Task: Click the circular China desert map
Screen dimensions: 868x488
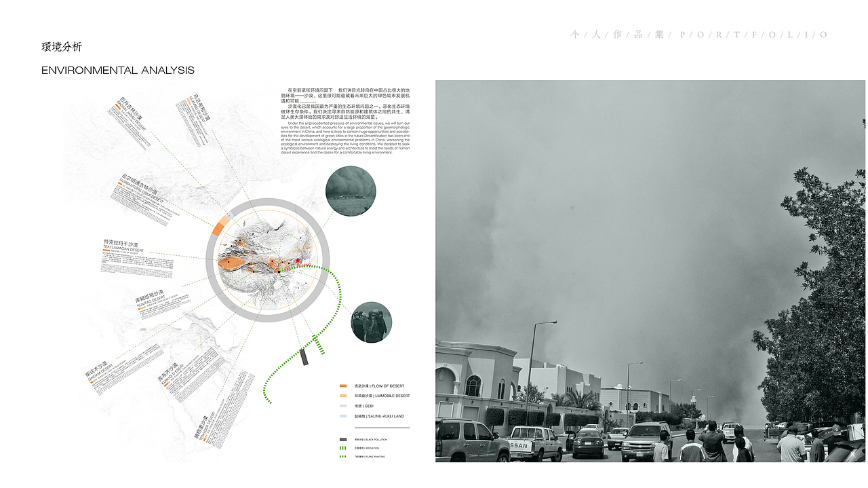Action: (268, 260)
